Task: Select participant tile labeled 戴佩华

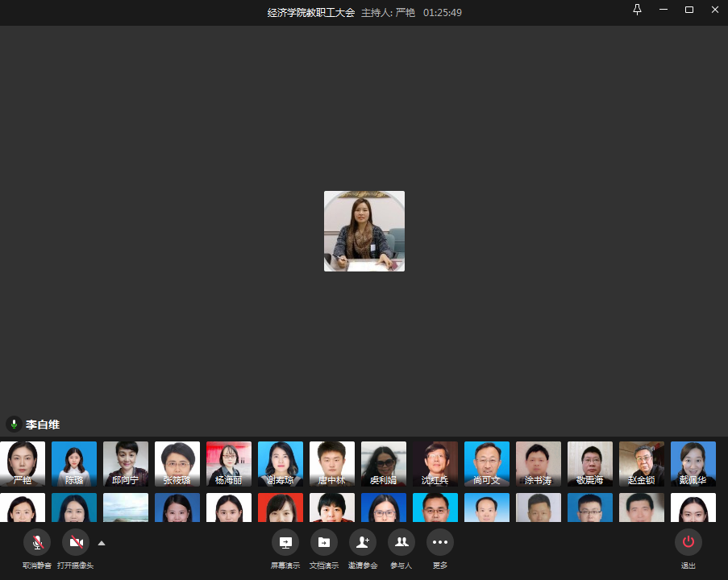Action: pos(693,463)
